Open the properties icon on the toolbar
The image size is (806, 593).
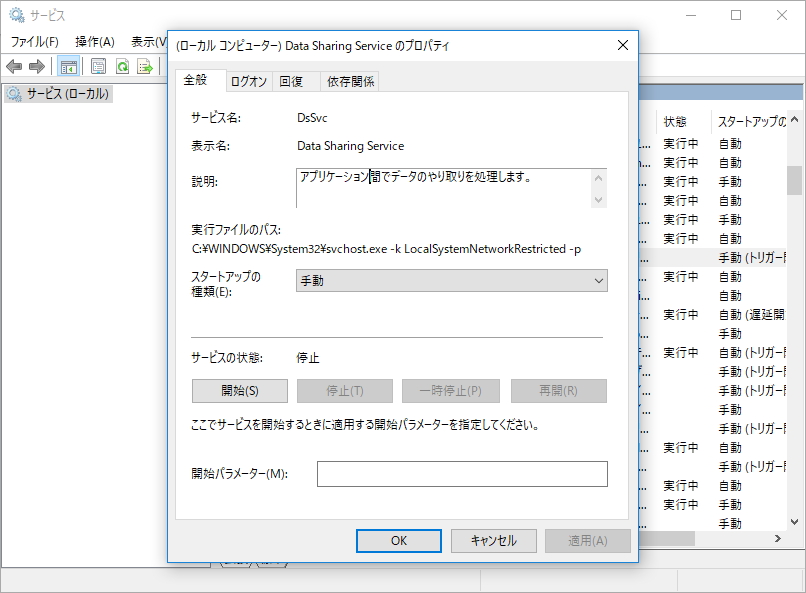(97, 66)
